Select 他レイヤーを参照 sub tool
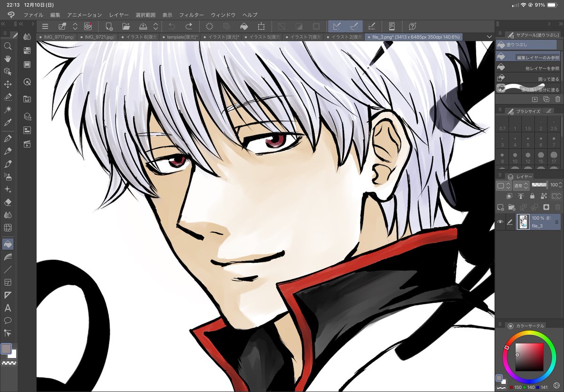 pos(528,68)
